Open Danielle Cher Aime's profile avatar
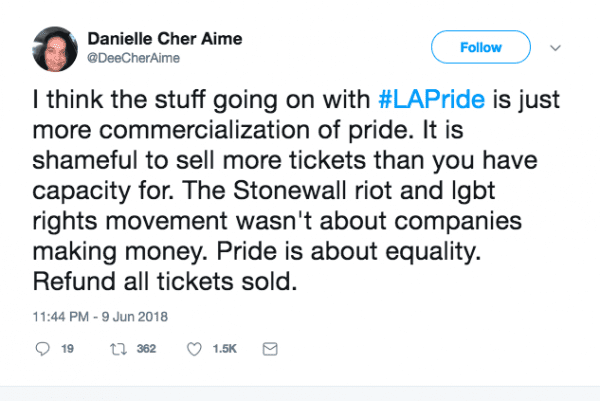The width and height of the screenshot is (600, 401). (55, 49)
